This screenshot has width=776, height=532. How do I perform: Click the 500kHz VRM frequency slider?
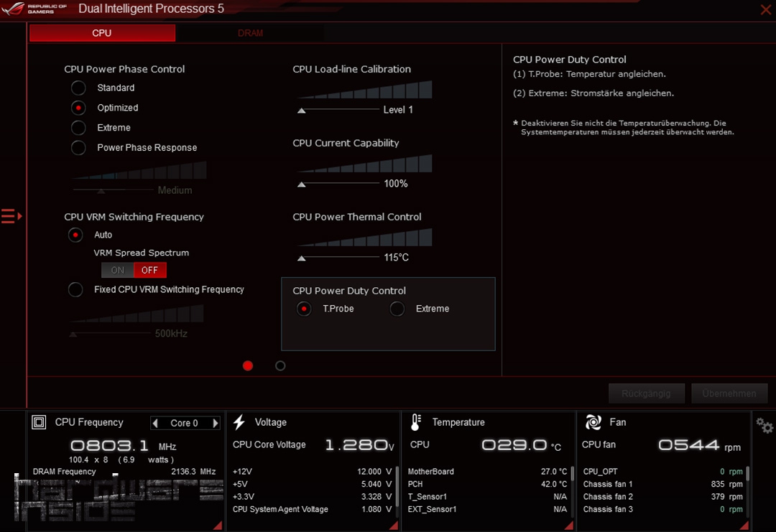pyautogui.click(x=111, y=334)
